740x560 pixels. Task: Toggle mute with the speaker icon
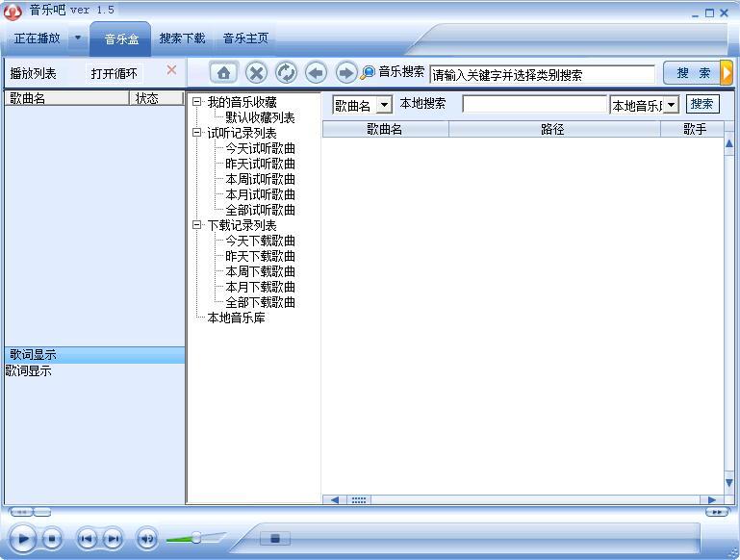pyautogui.click(x=147, y=538)
